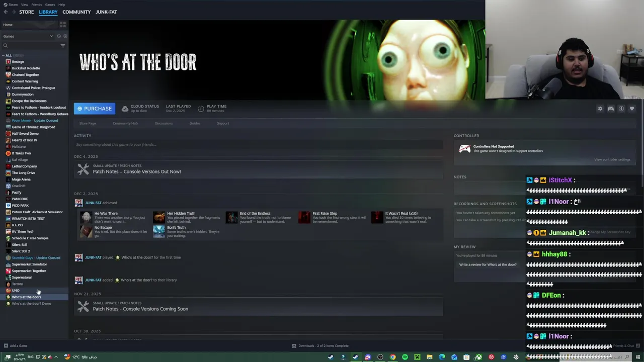Select Who's at the door? Demo

click(x=31, y=304)
